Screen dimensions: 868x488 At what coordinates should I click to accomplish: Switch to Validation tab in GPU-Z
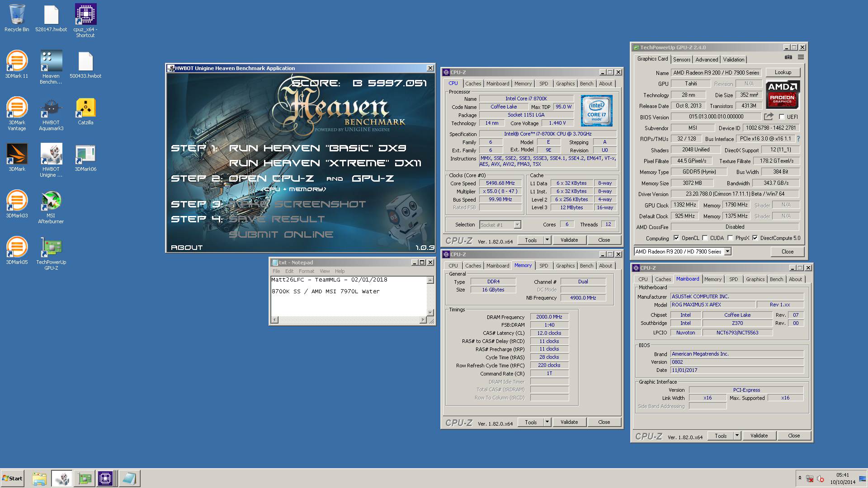[x=733, y=59]
